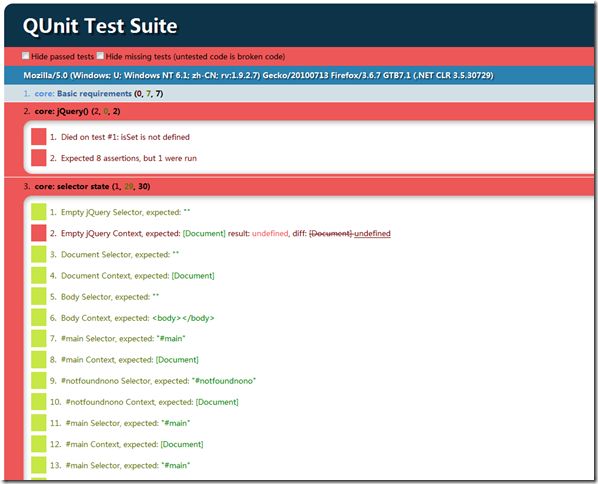Select assertion 'Empty jQuery Selector, expected'
Image resolution: width=598 pixels, height=484 pixels.
pos(120,212)
